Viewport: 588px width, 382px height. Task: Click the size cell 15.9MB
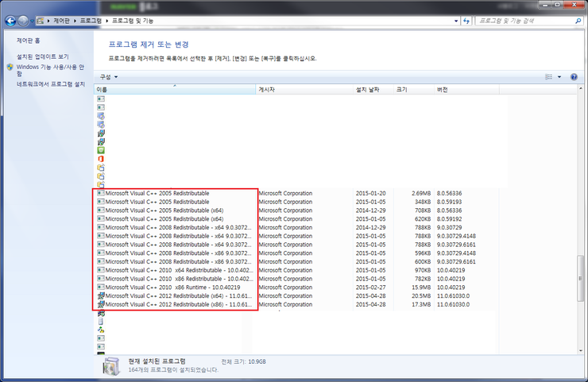(421, 287)
